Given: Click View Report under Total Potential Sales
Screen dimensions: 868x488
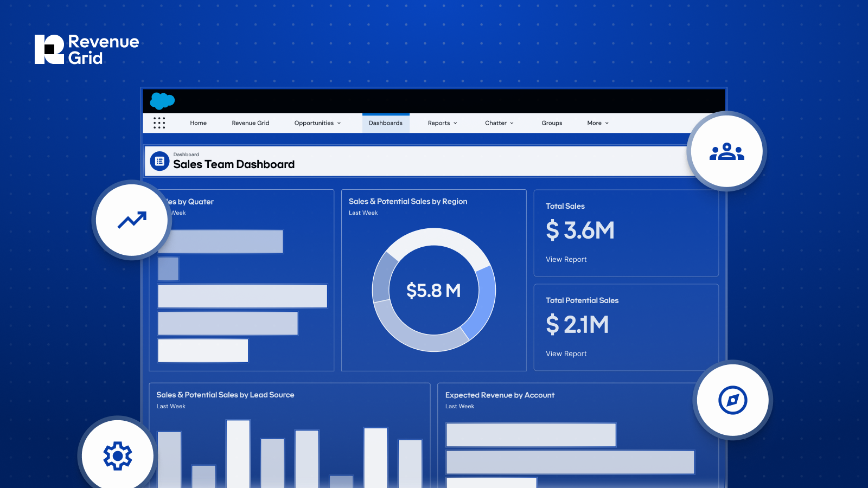Looking at the screenshot, I should click(566, 354).
